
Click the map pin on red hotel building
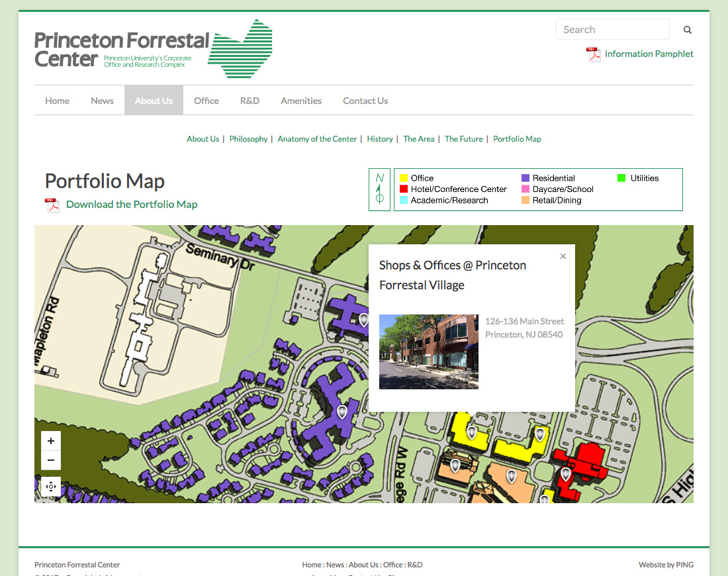point(566,474)
